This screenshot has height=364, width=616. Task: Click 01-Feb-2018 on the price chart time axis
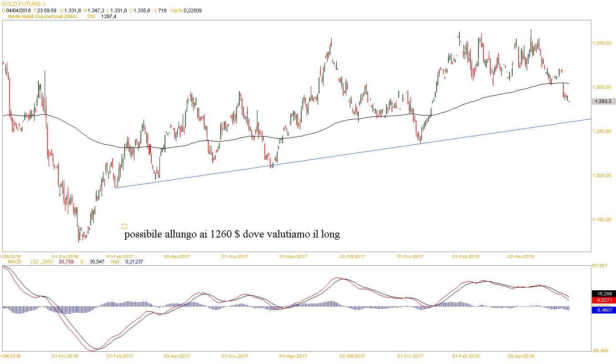click(465, 256)
